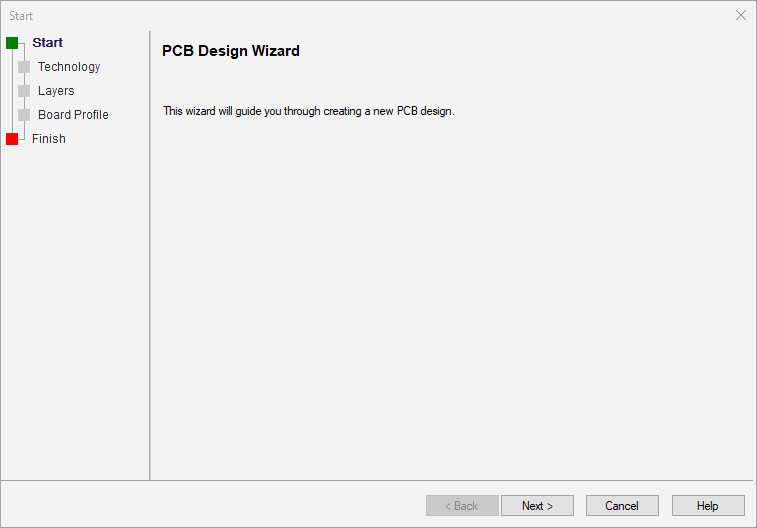Click the green Start step icon

12,43
